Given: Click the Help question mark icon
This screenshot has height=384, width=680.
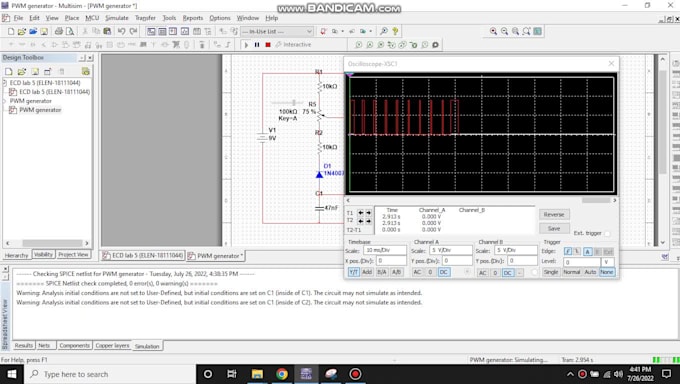Looking at the screenshot, I should coord(395,31).
